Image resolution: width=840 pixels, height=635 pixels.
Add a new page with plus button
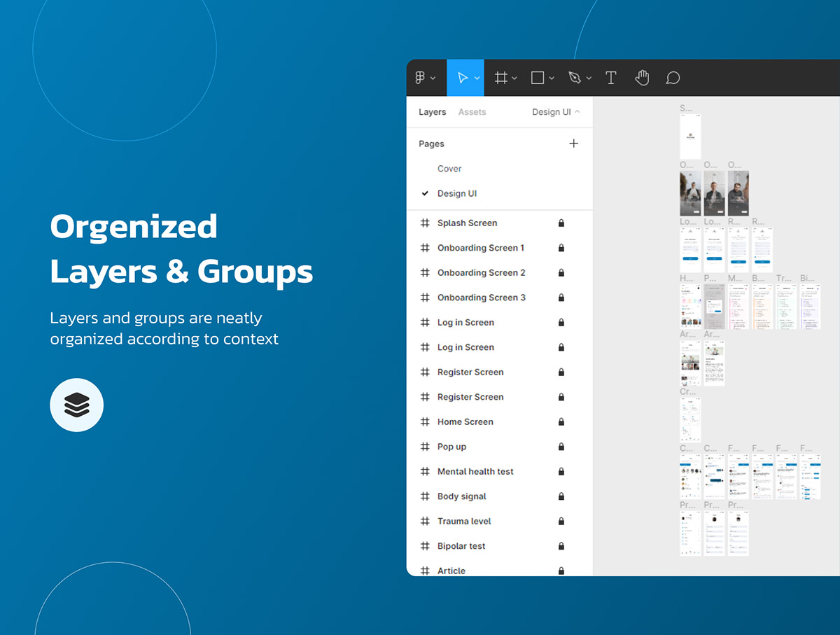pyautogui.click(x=574, y=144)
